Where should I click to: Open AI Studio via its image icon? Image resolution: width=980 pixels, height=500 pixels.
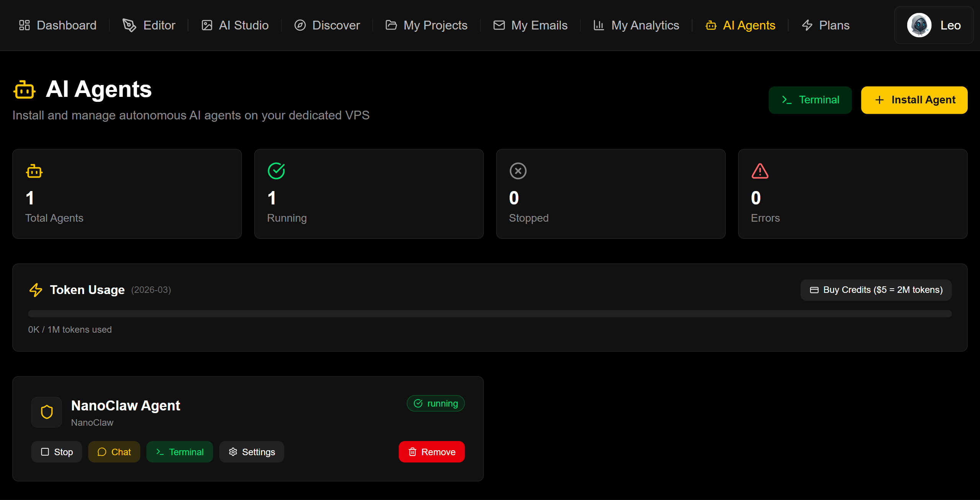tap(207, 25)
